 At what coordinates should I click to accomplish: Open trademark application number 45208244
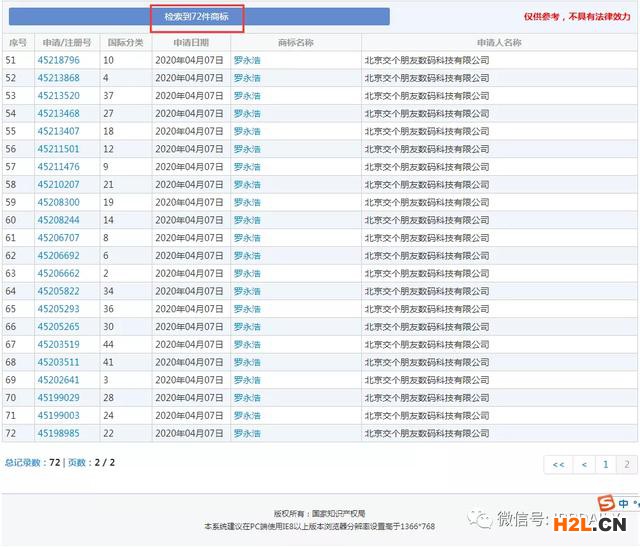click(x=58, y=220)
